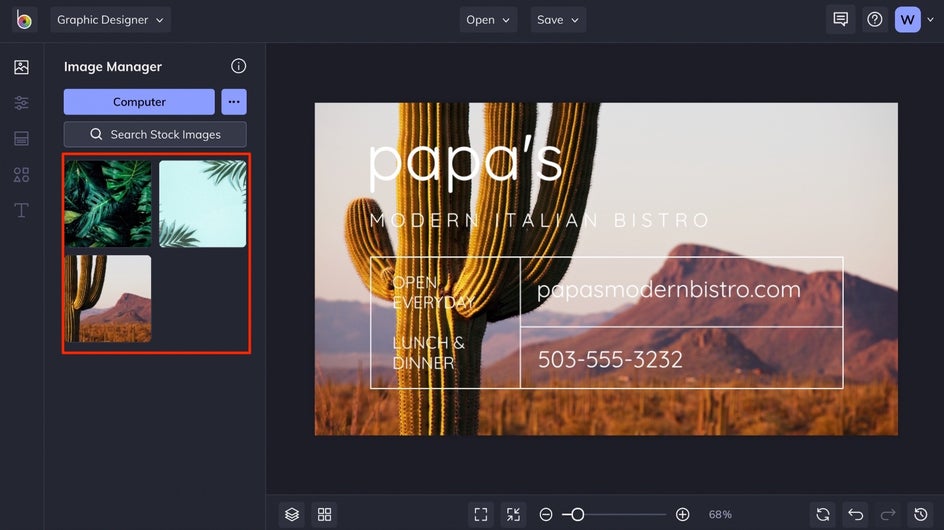
Task: Click Search Stock Images field
Action: click(155, 134)
